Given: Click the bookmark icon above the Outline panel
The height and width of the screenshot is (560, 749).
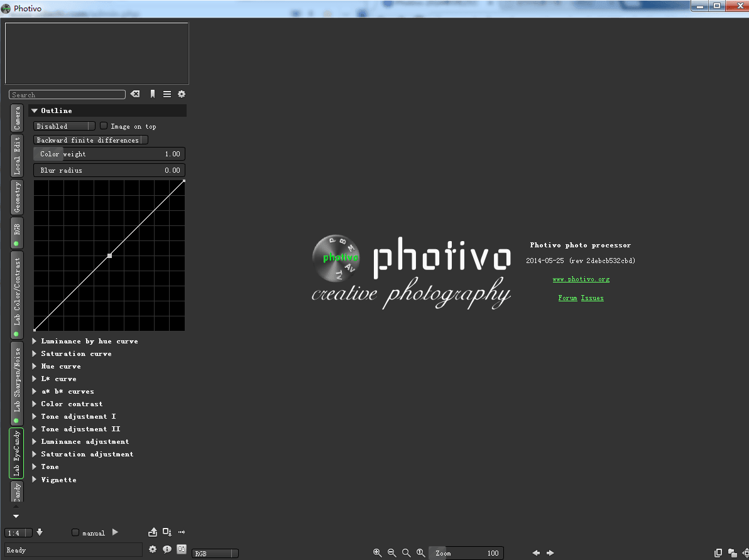Looking at the screenshot, I should 152,94.
